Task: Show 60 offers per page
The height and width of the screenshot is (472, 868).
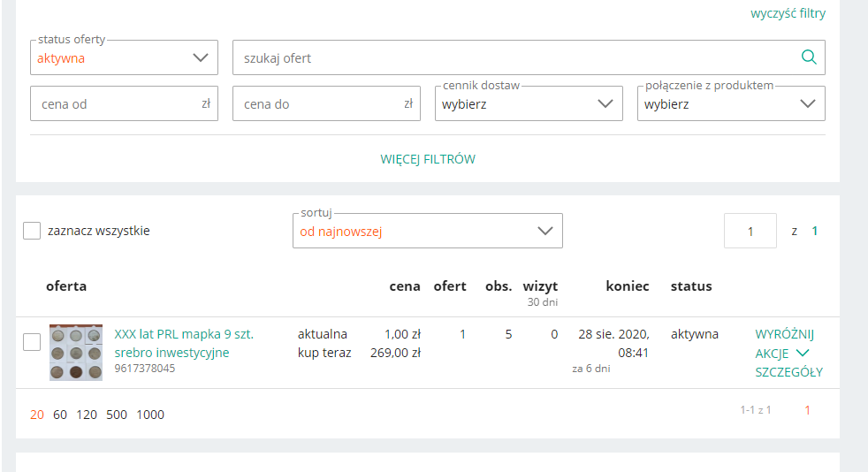Action: point(60,415)
